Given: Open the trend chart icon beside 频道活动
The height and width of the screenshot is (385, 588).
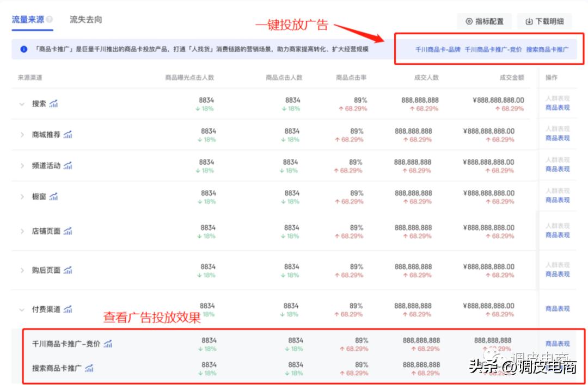Looking at the screenshot, I should coord(68,165).
